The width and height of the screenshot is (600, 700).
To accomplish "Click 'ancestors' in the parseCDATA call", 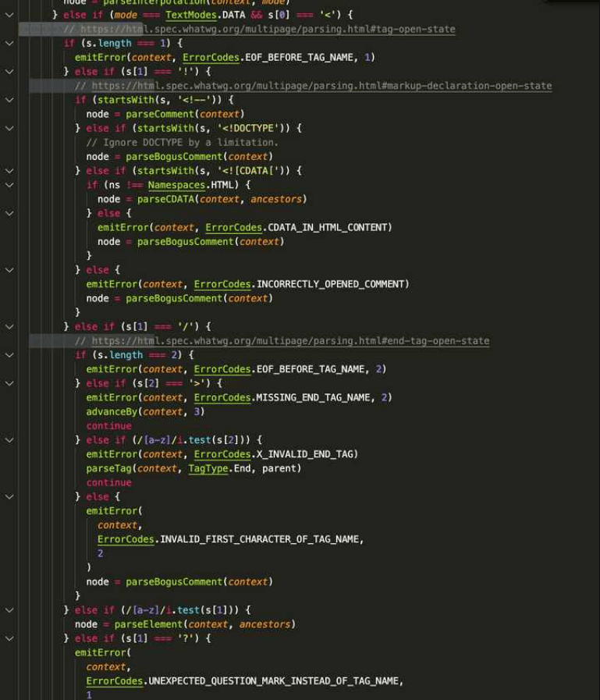I will (276, 200).
